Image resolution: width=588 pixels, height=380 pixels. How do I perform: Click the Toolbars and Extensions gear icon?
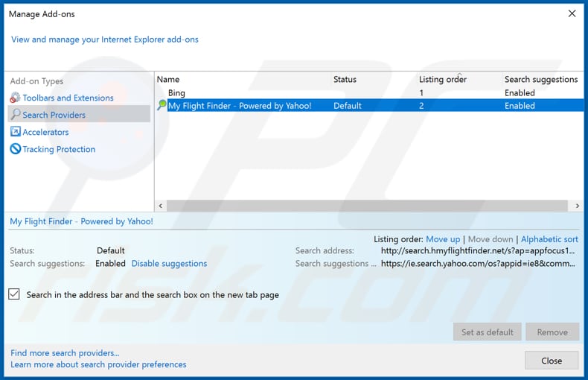pos(15,98)
